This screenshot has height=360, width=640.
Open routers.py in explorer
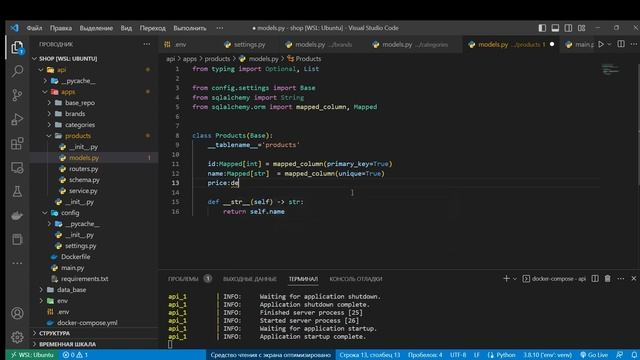coord(83,169)
